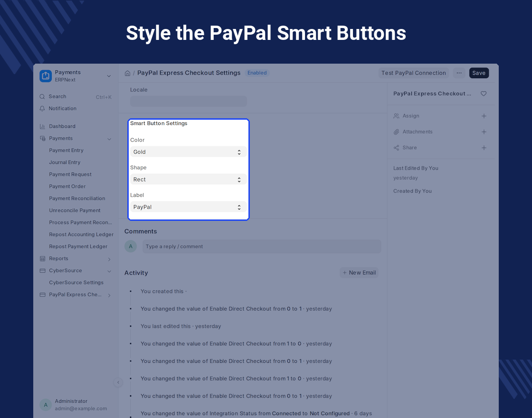
Task: Open the three-dots more options menu
Action: click(x=459, y=73)
